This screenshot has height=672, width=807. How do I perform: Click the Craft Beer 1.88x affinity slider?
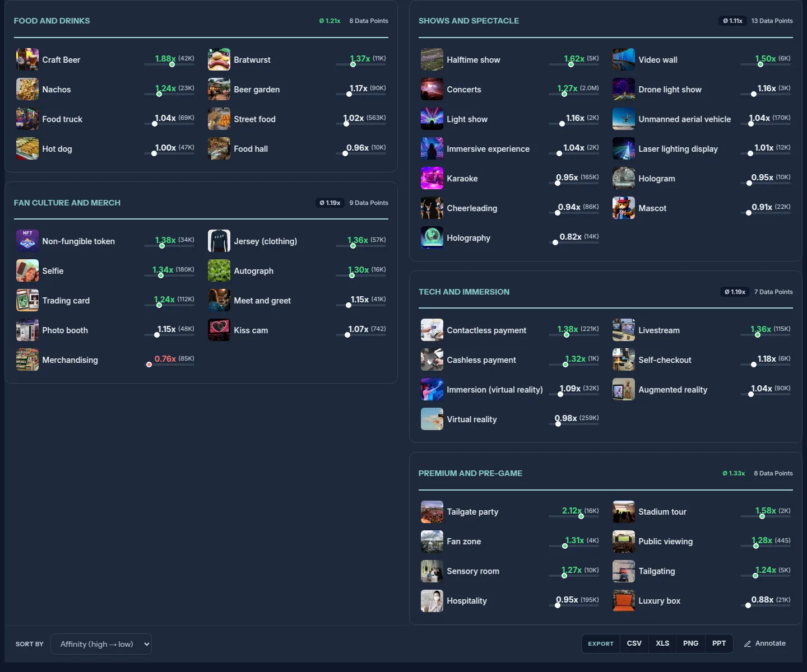[169, 64]
